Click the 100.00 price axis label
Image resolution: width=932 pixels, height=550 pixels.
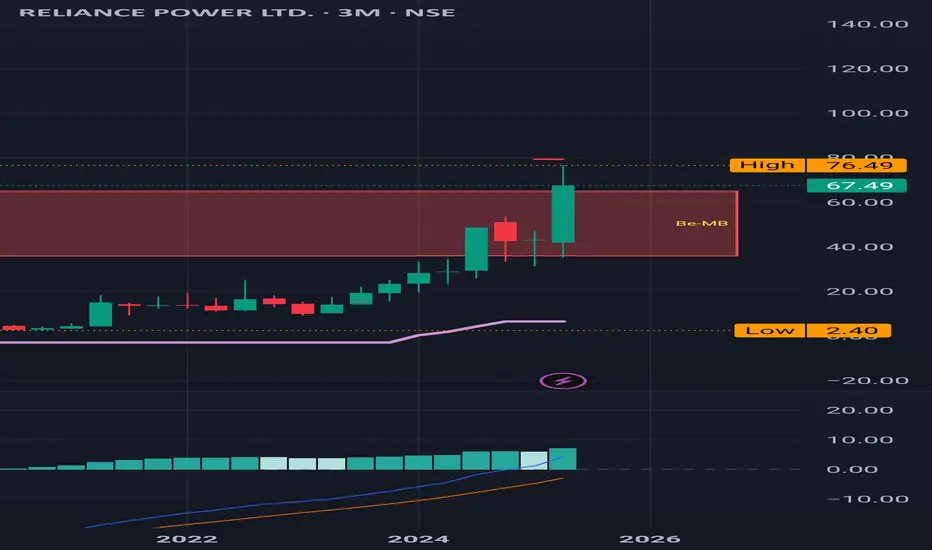pyautogui.click(x=868, y=114)
